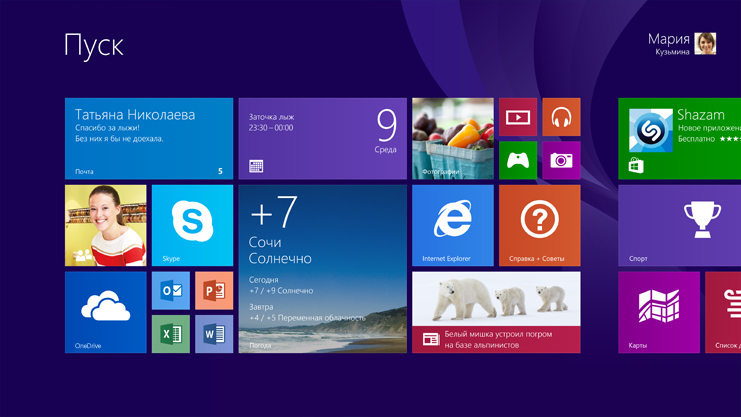Launch the Excel tile
The height and width of the screenshot is (417, 741).
171,334
